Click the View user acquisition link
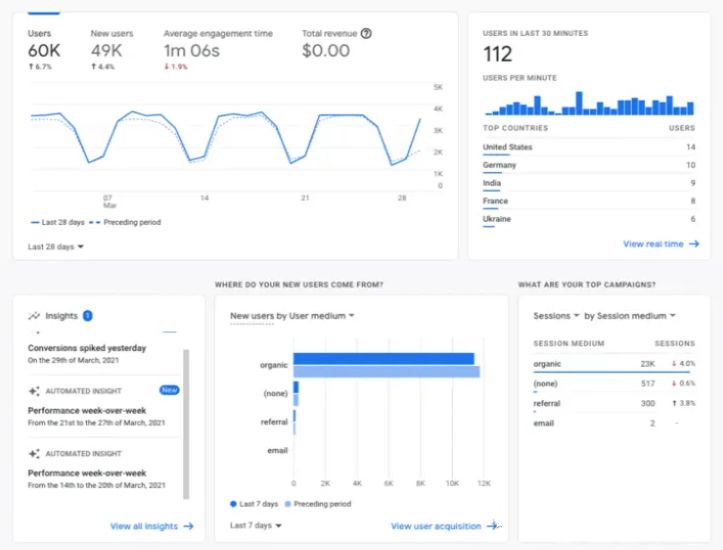 click(442, 526)
